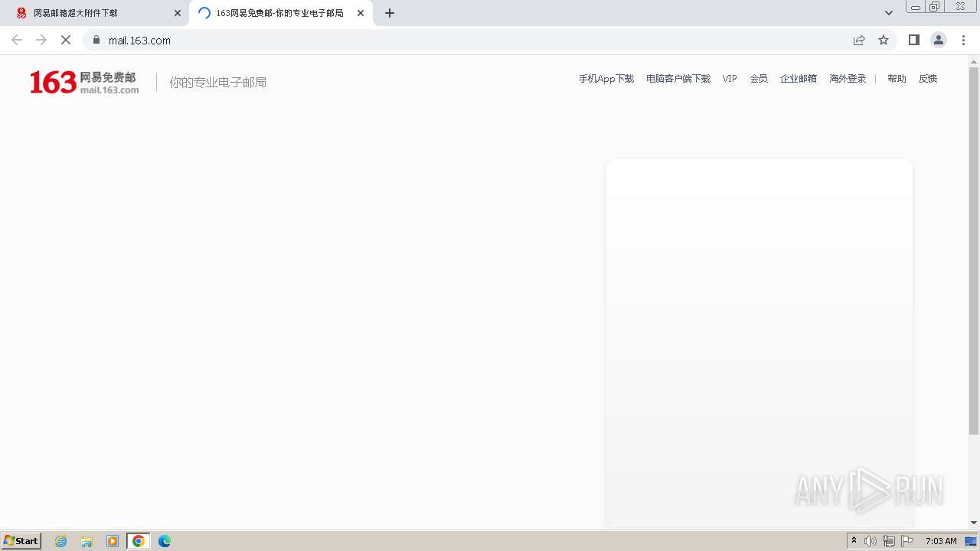Open the 反馈 link
Viewport: 980px width, 551px height.
pyautogui.click(x=928, y=79)
